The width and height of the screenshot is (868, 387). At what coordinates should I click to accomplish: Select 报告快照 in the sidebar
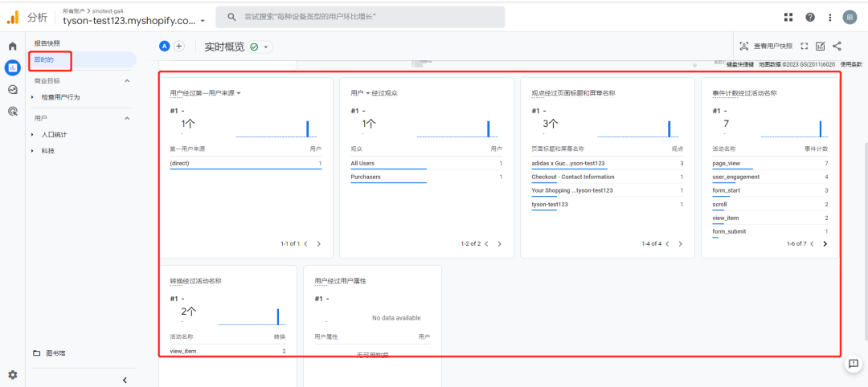47,43
